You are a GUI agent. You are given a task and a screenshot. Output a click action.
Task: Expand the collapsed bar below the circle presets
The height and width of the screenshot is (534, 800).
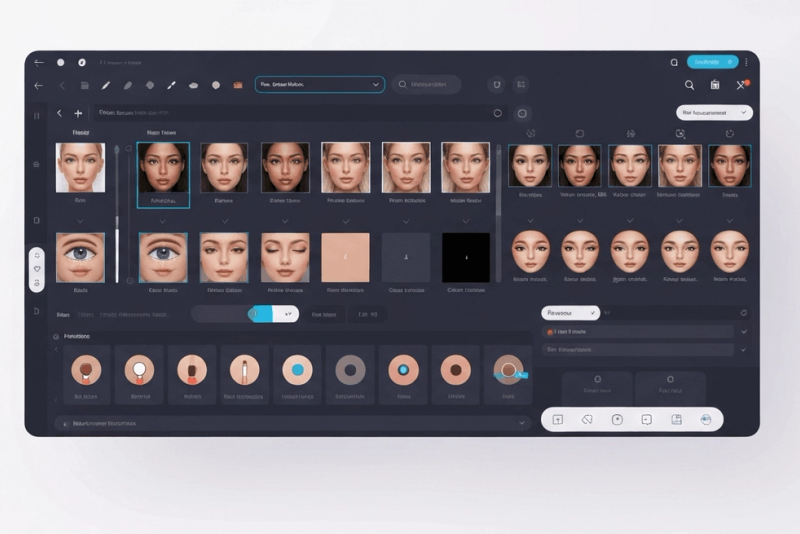(x=292, y=423)
